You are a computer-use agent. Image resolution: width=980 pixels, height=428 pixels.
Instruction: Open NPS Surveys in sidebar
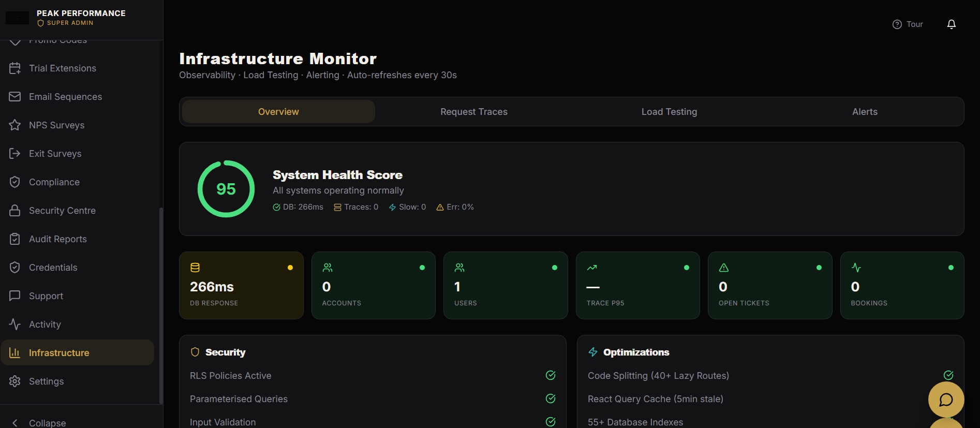78,125
